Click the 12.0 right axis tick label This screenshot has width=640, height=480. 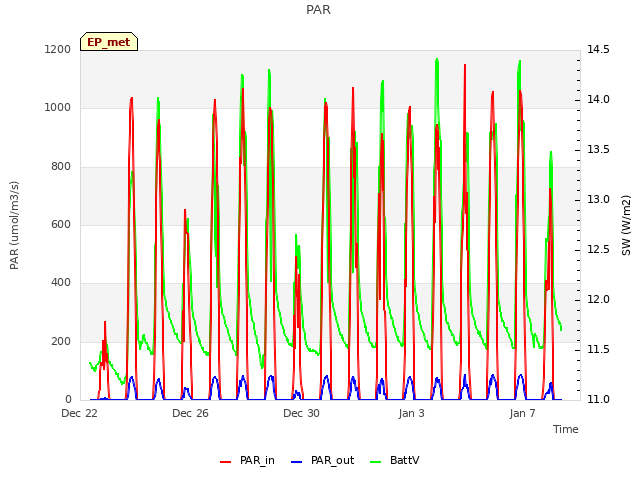598,300
